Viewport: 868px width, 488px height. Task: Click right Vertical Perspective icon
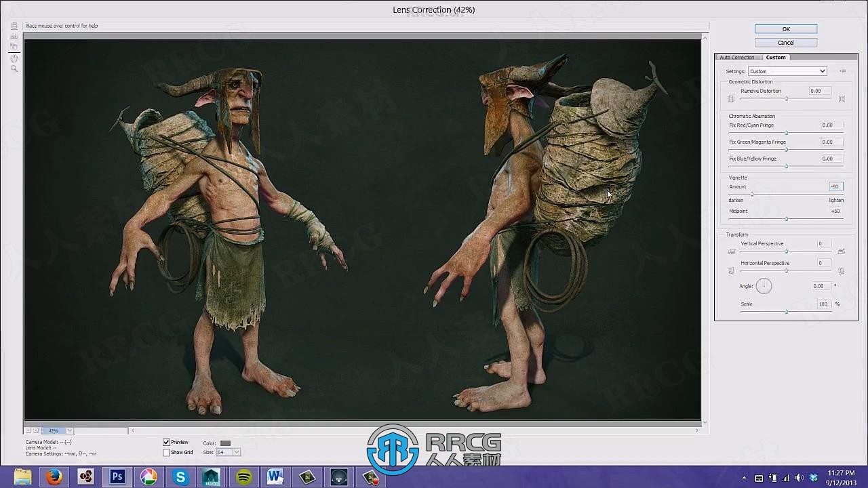click(841, 251)
